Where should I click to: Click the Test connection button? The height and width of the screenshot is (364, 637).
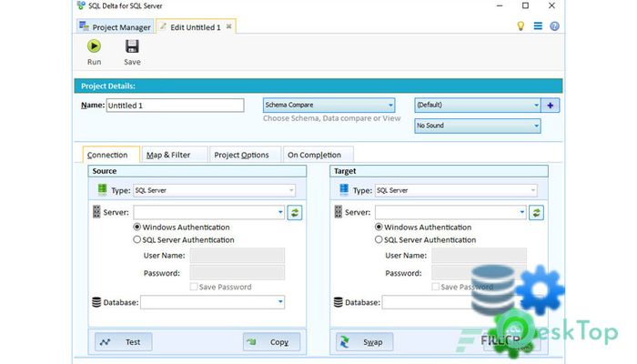click(124, 342)
